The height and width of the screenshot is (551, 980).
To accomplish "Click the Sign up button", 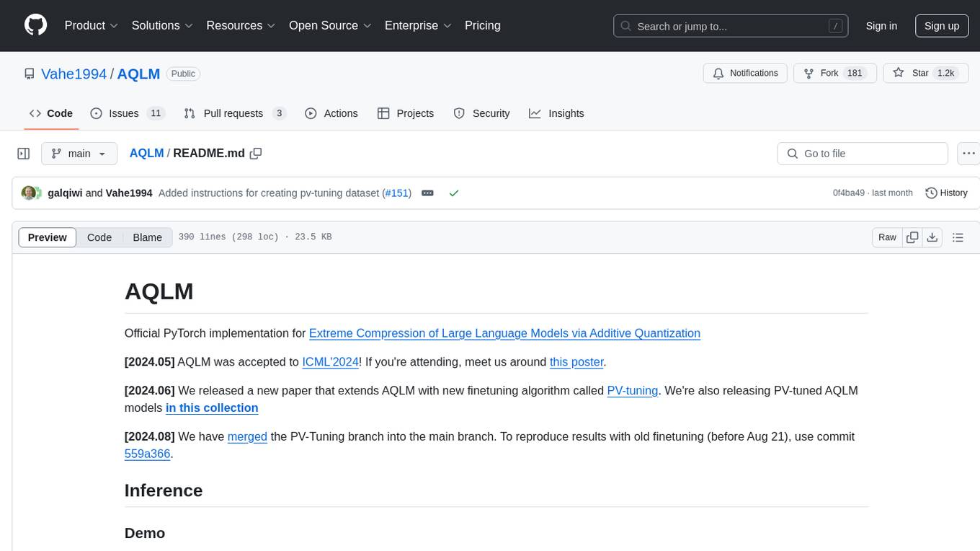I will point(942,26).
